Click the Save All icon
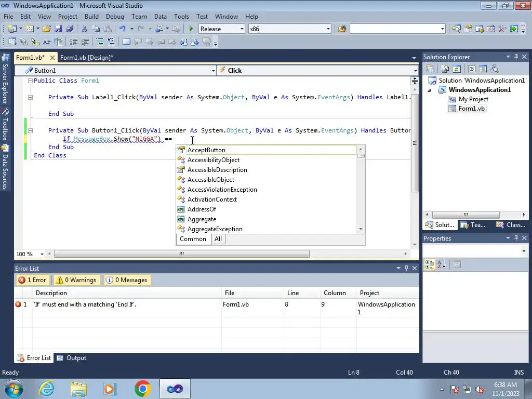The height and width of the screenshot is (399, 532). point(70,29)
